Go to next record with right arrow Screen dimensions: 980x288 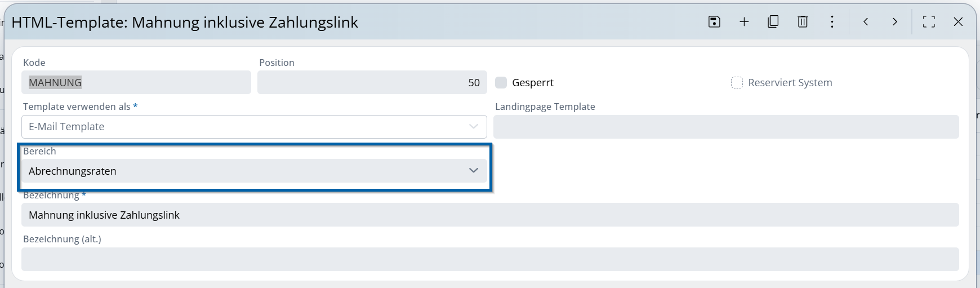pyautogui.click(x=895, y=22)
